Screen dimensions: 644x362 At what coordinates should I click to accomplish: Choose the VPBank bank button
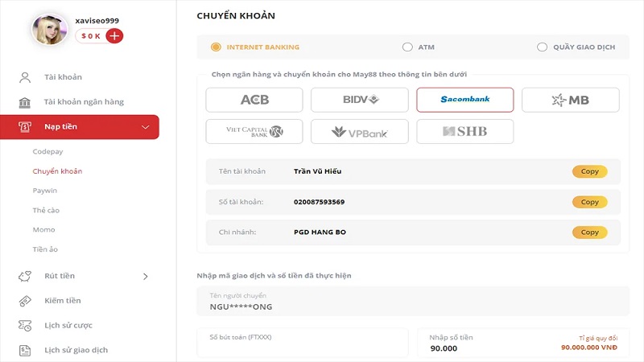(360, 132)
